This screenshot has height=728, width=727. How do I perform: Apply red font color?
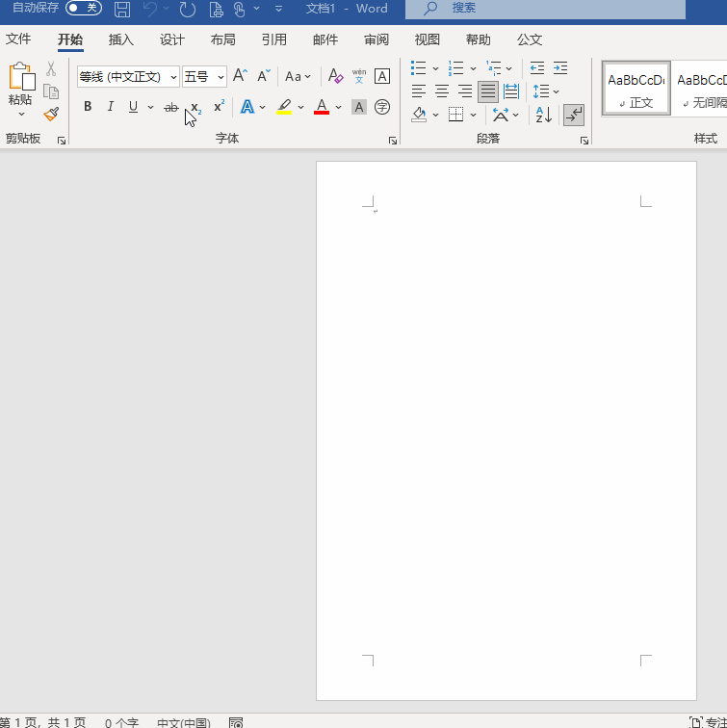(322, 107)
